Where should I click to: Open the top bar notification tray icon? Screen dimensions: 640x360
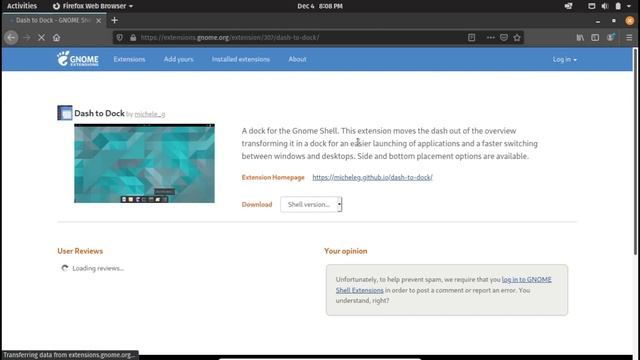pyautogui.click(x=568, y=6)
